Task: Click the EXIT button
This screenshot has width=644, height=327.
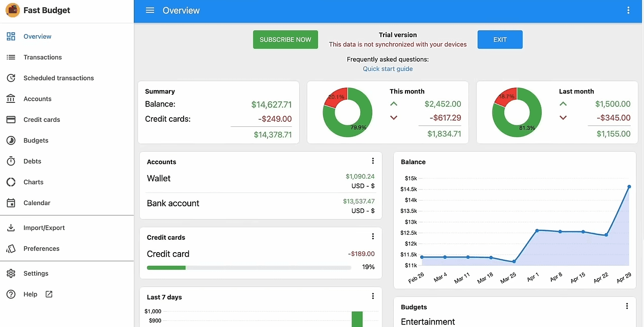Action: tap(500, 40)
